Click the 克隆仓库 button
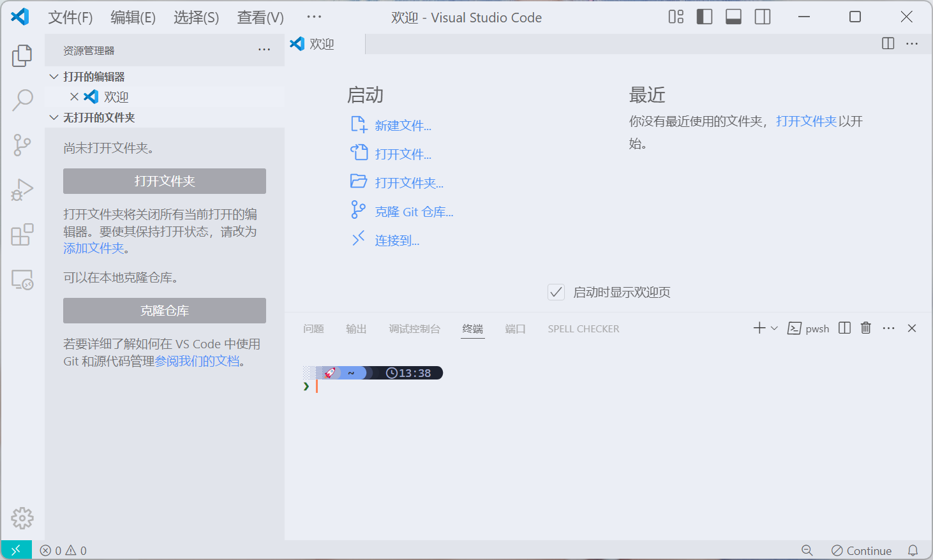The image size is (933, 560). click(165, 311)
